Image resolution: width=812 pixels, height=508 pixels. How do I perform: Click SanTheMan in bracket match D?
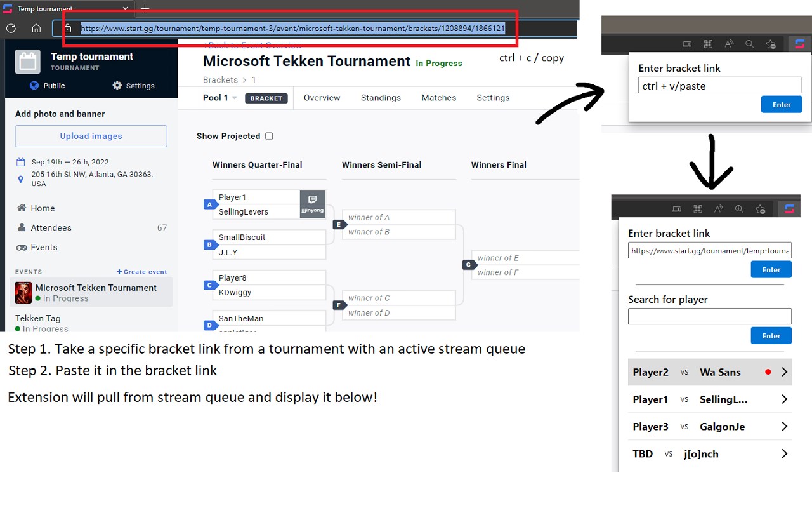[x=241, y=319]
